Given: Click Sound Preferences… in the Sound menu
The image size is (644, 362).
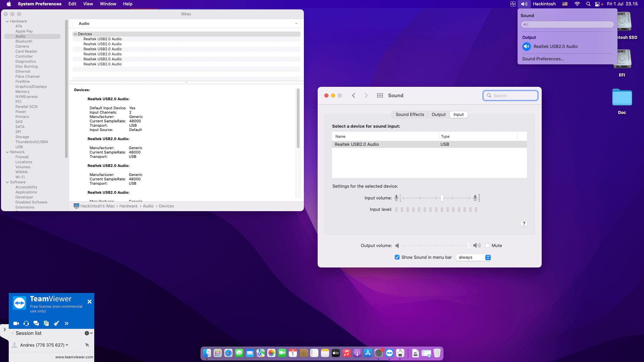Looking at the screenshot, I should pyautogui.click(x=543, y=59).
